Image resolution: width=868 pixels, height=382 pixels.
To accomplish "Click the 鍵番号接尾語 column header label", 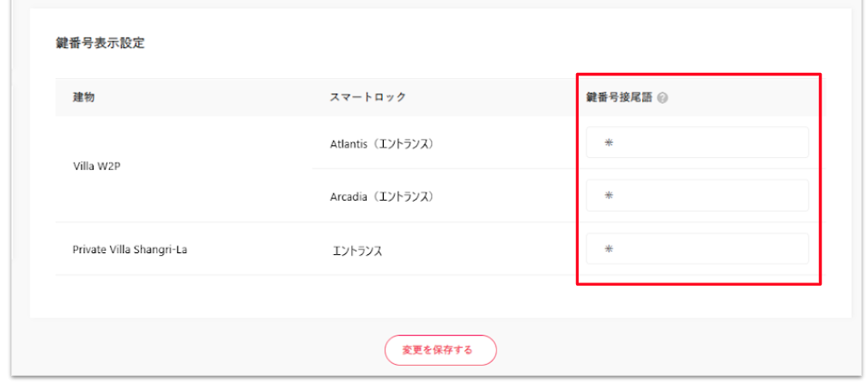I will (620, 97).
